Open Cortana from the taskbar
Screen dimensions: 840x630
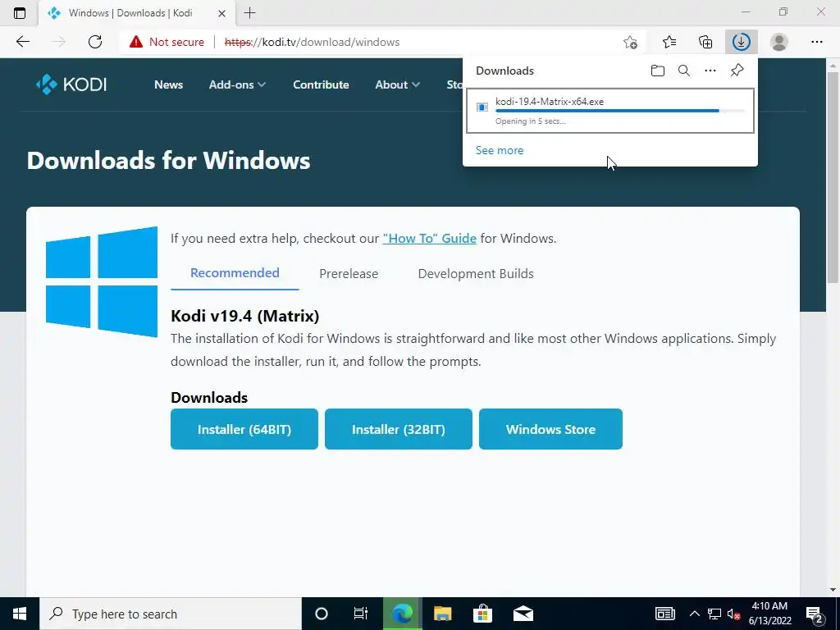[x=321, y=614]
